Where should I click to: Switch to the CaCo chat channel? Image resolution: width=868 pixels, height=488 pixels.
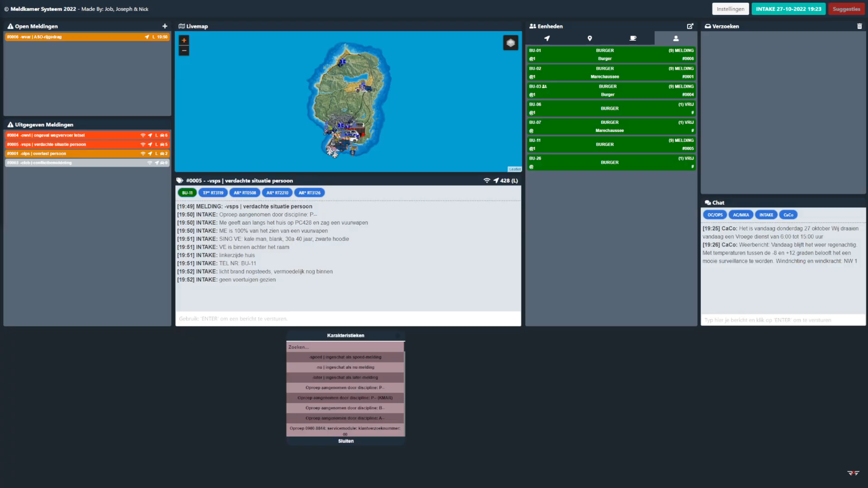788,215
